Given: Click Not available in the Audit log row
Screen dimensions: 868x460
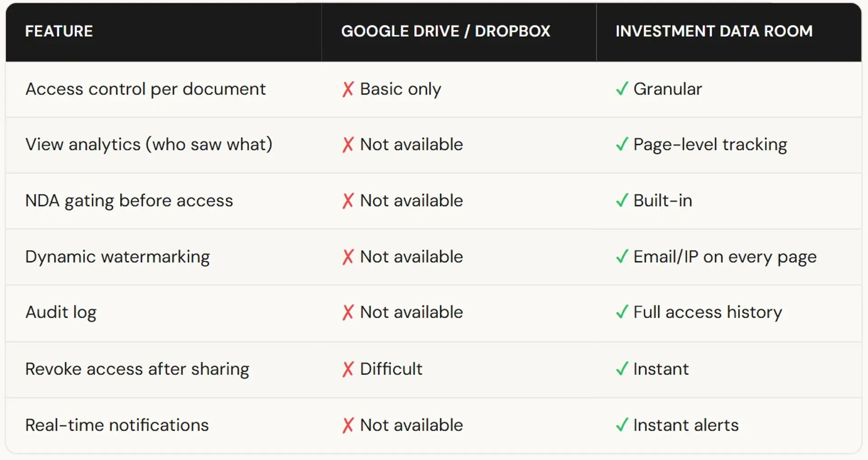Looking at the screenshot, I should 411,312.
